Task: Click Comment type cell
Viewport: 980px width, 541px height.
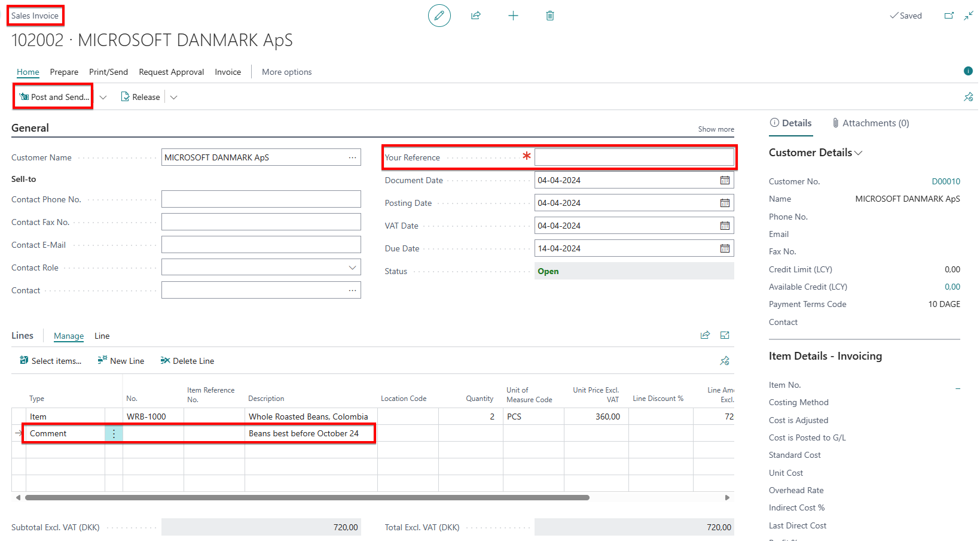Action: coord(66,433)
